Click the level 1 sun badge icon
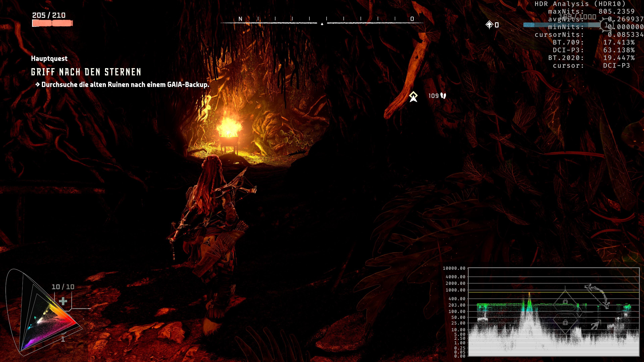Image resolution: width=644 pixels, height=362 pixels. (606, 25)
